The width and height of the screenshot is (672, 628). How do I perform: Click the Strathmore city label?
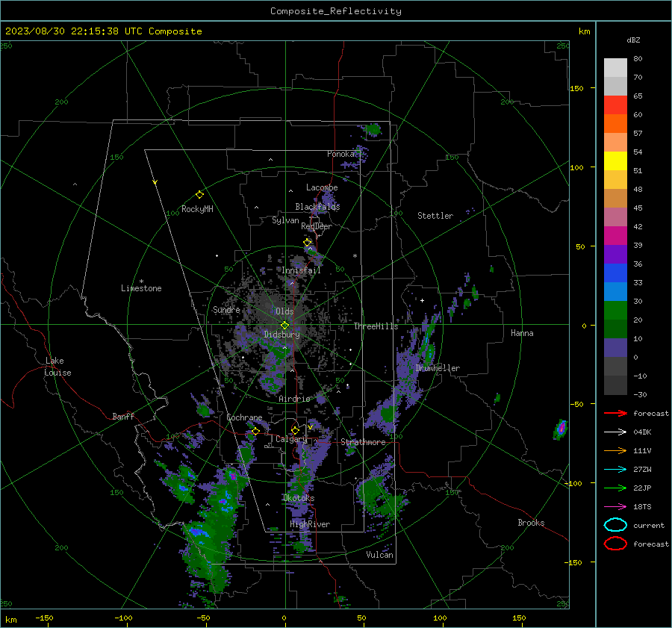click(x=363, y=442)
